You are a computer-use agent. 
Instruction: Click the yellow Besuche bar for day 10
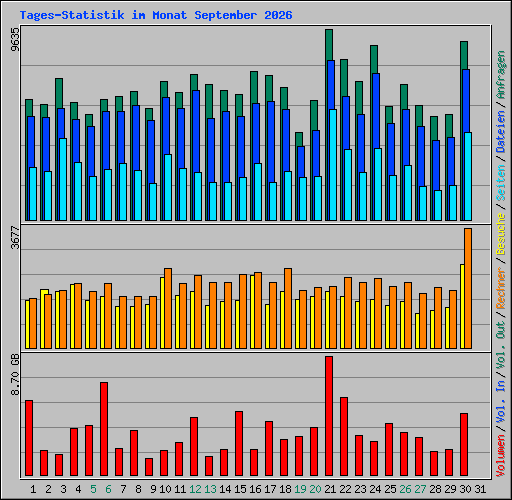162,313
